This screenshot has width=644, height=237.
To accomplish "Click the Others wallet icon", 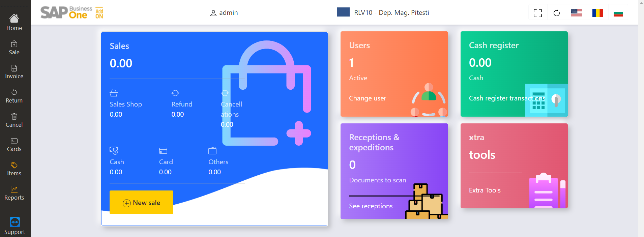I will pyautogui.click(x=212, y=150).
